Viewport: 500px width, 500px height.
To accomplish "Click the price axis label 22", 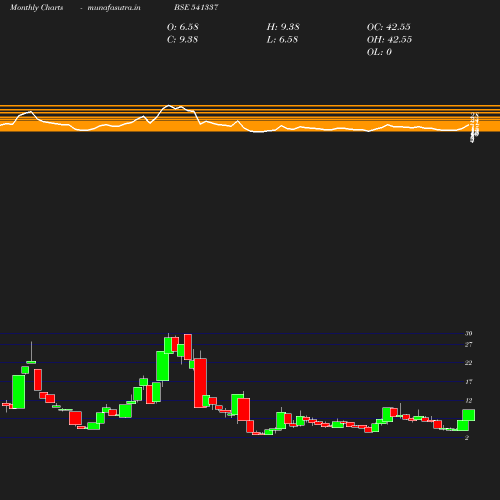I will coord(469,363).
